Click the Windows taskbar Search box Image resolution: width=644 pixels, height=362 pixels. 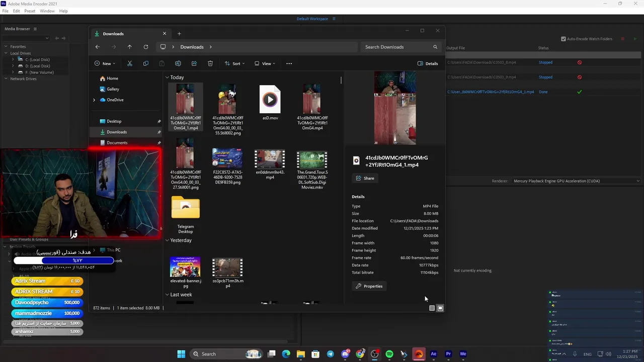pyautogui.click(x=226, y=354)
